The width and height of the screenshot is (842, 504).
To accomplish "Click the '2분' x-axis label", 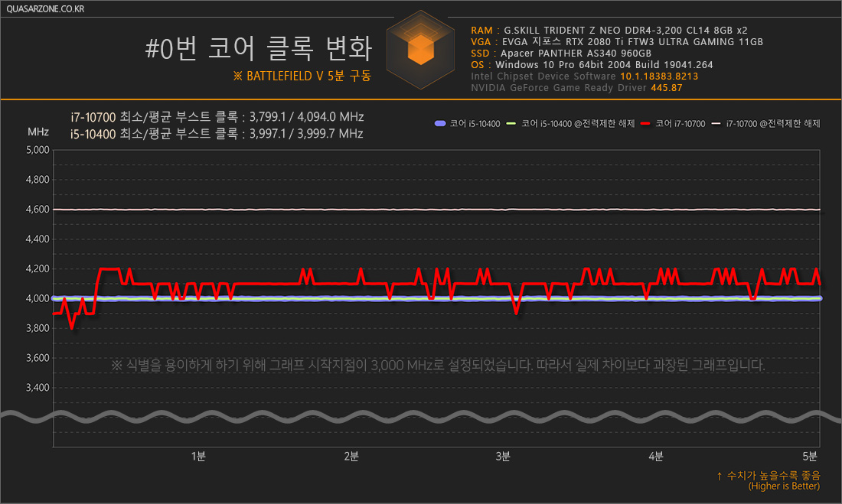I will pos(351,457).
